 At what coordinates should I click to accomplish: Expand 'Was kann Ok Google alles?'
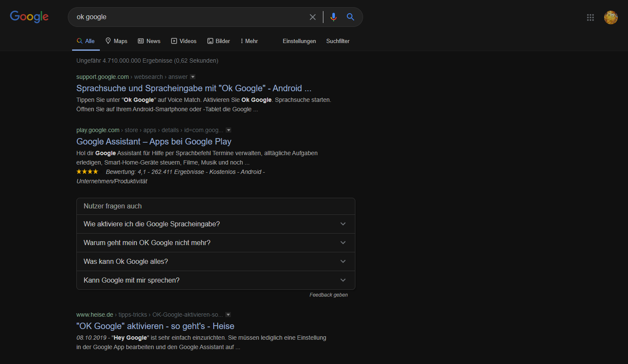pyautogui.click(x=216, y=262)
